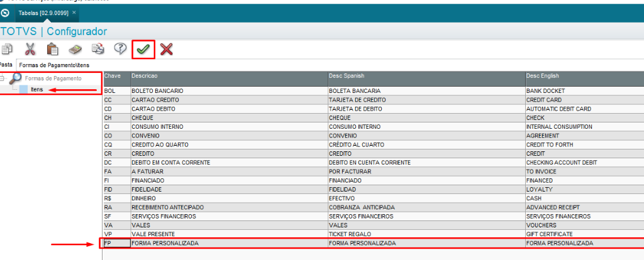Click the TICKET REGALO cell
Screen dimensions: 644x260
click(426, 234)
